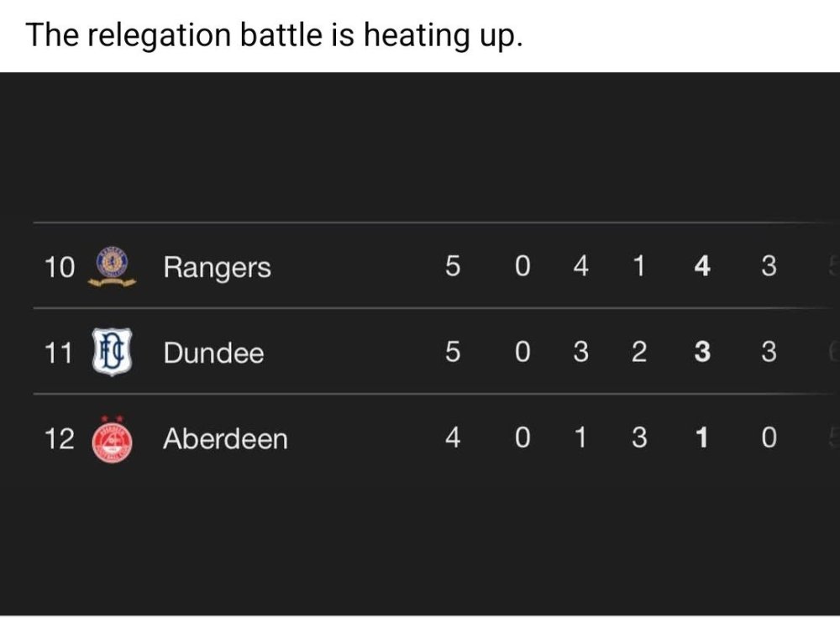Click league position number 11

click(x=59, y=353)
